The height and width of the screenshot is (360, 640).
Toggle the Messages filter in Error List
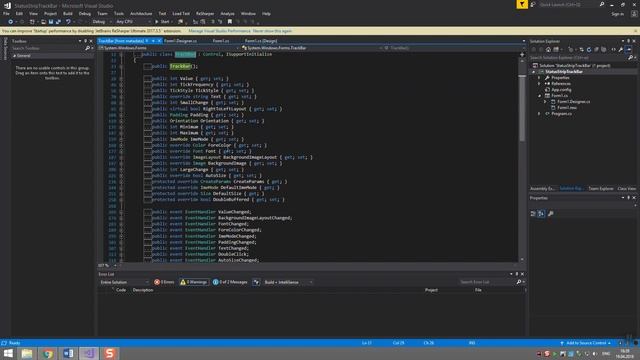pyautogui.click(x=230, y=282)
